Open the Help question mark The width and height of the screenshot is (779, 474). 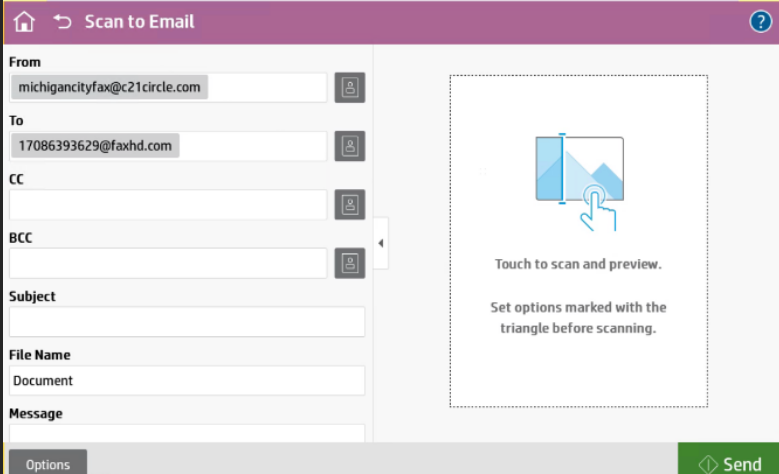coord(760,21)
